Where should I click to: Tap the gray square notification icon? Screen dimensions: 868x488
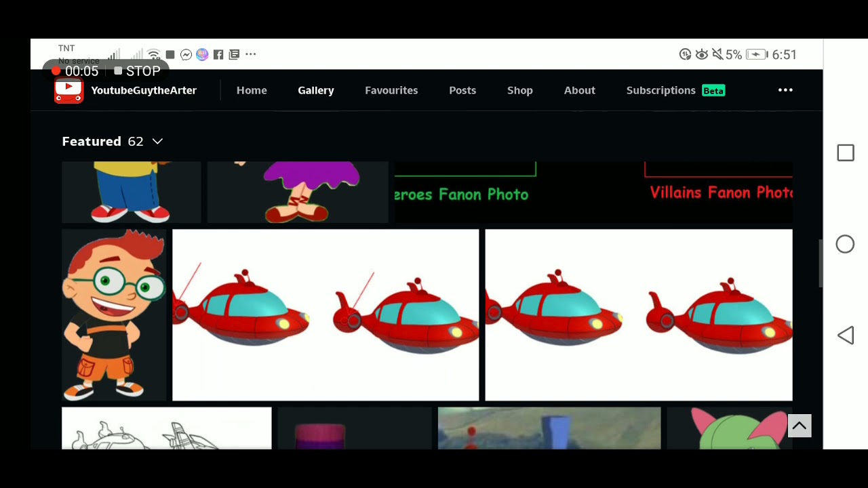coord(170,54)
